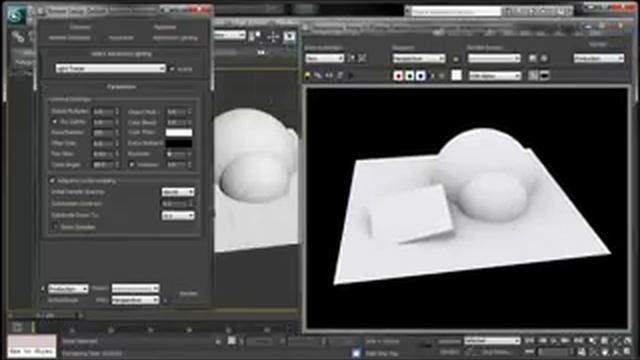Toggle the red channel button
This screenshot has width=640, height=360.
click(x=398, y=76)
